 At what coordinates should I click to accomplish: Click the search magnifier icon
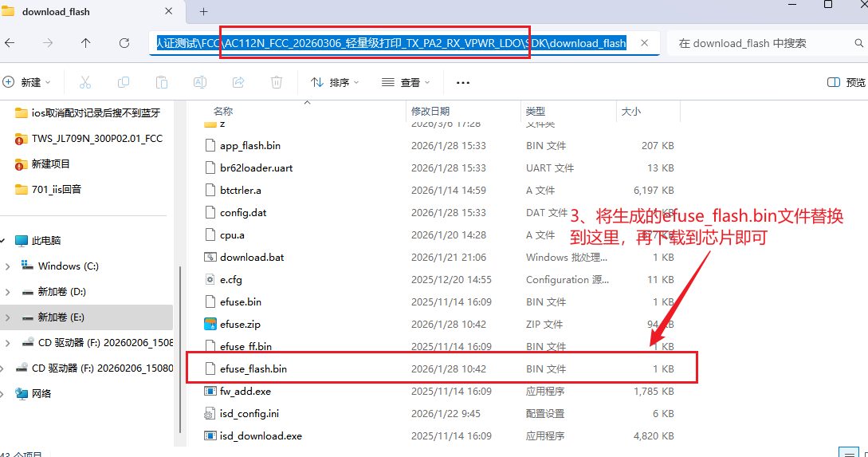click(858, 42)
